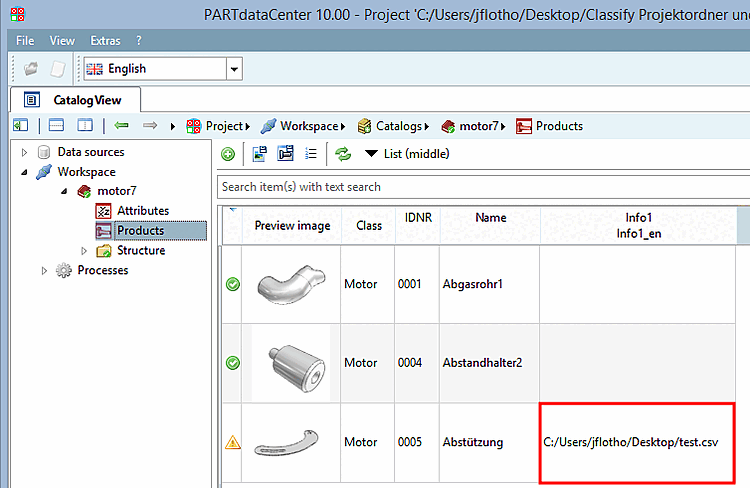Open the English language dropdown

click(x=234, y=69)
